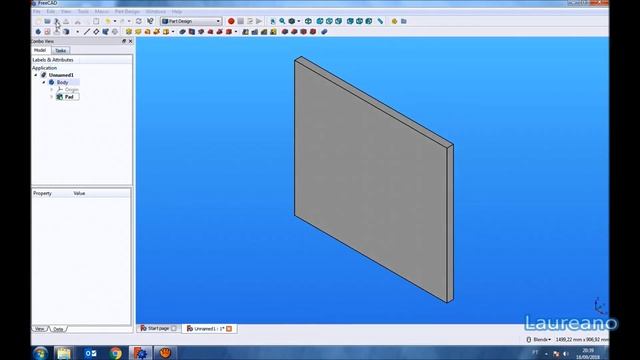Open the Tools menu
Viewport: 640px width, 360px height.
tap(83, 12)
